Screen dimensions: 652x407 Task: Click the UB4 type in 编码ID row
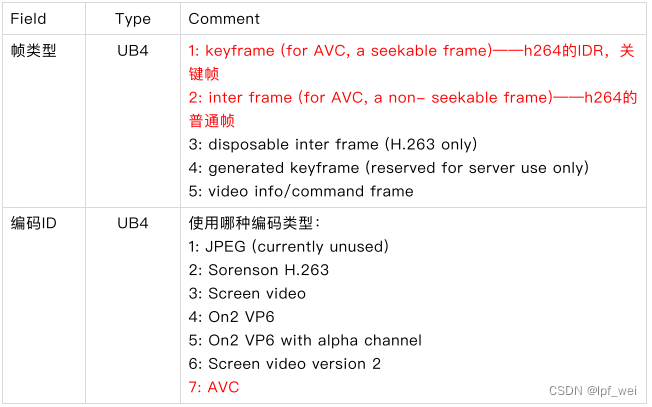133,223
